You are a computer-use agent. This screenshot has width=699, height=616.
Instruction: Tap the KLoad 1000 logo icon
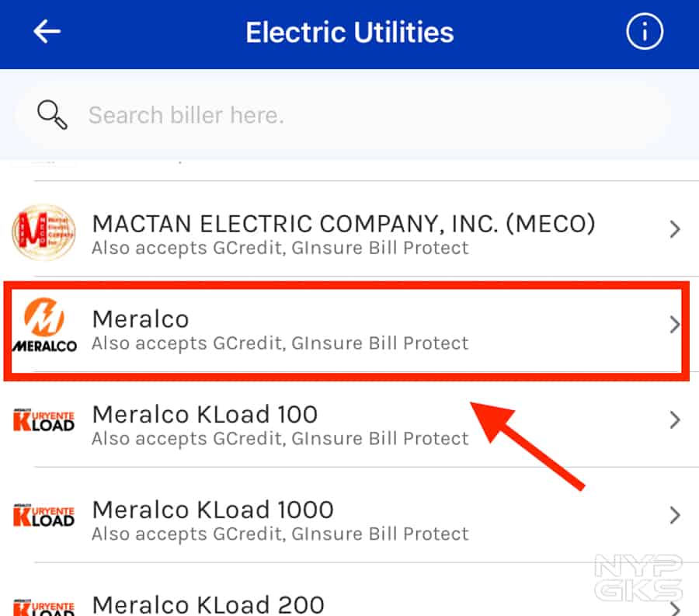43,517
